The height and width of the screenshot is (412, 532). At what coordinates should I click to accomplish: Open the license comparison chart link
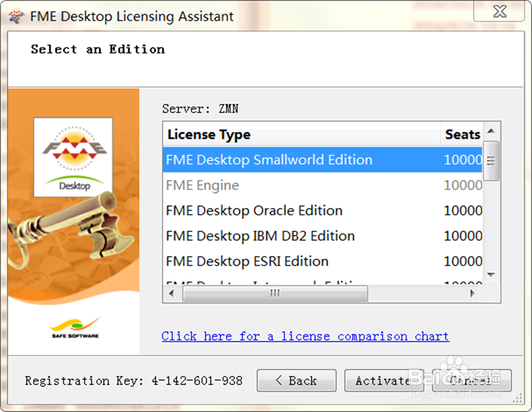[306, 336]
